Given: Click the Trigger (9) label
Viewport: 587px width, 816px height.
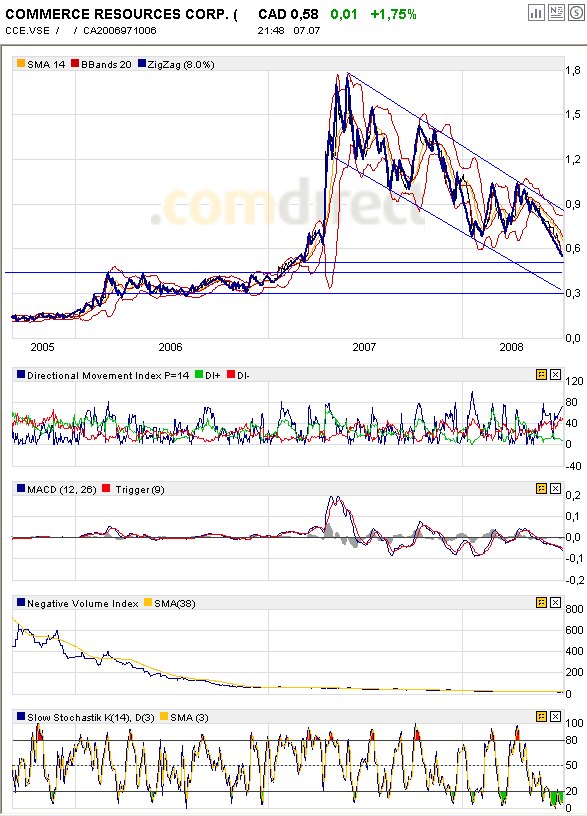Looking at the screenshot, I should (140, 489).
